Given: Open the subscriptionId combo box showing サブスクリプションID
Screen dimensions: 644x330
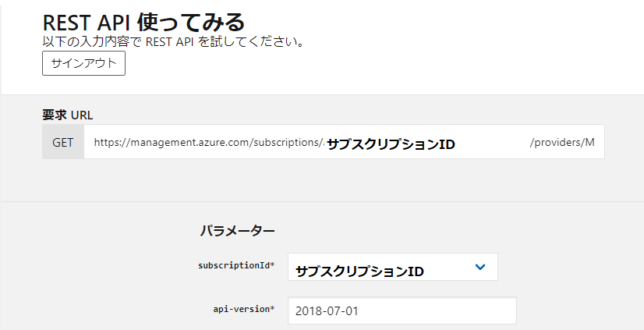Looking at the screenshot, I should (393, 267).
